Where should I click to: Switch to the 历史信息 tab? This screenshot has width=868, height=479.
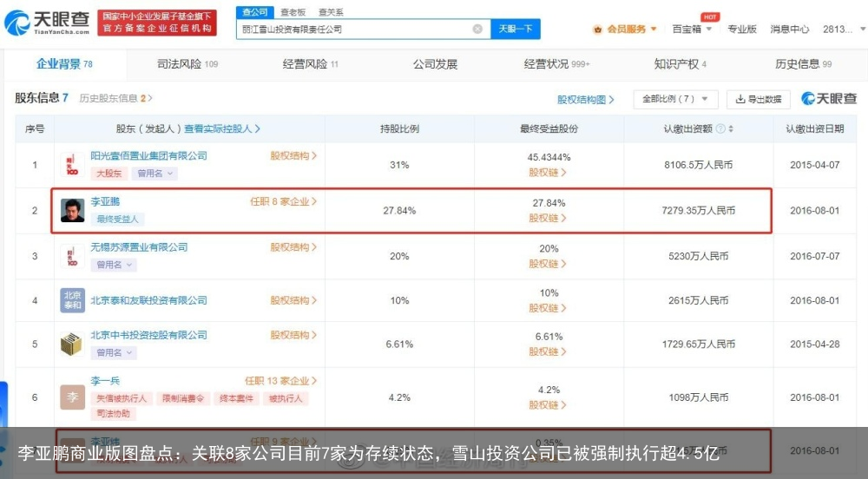click(803, 64)
